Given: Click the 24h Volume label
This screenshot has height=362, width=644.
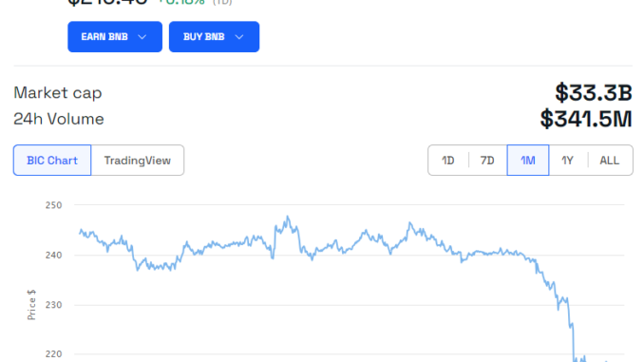Looking at the screenshot, I should [59, 119].
